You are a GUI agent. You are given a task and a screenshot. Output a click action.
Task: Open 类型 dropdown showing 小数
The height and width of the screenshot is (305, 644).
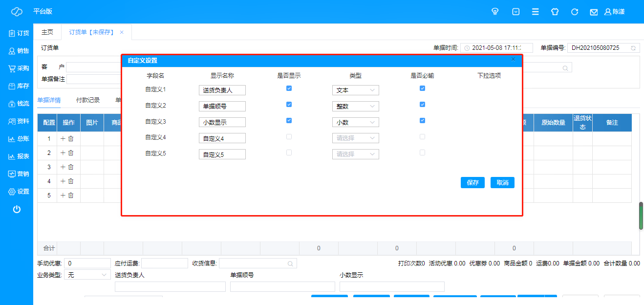pos(355,122)
